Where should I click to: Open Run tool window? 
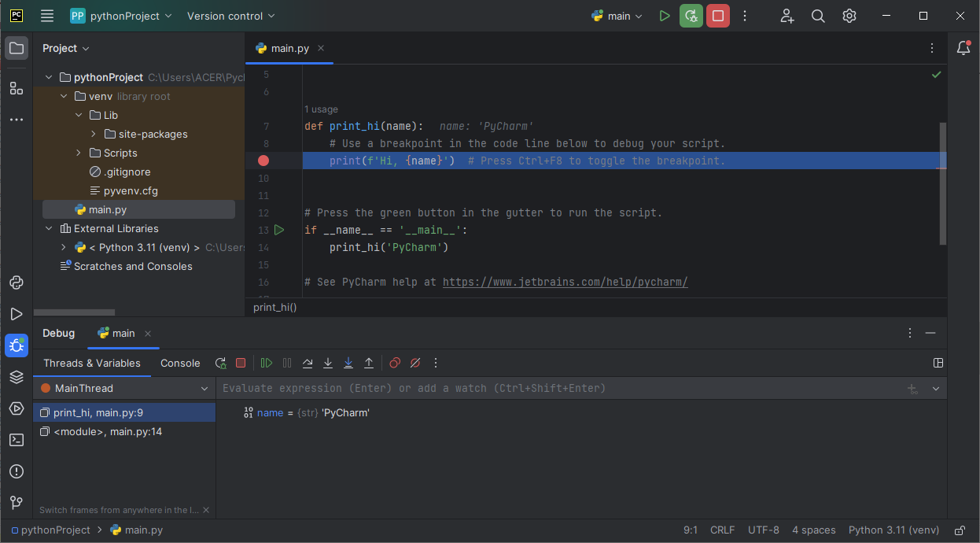[x=17, y=314]
